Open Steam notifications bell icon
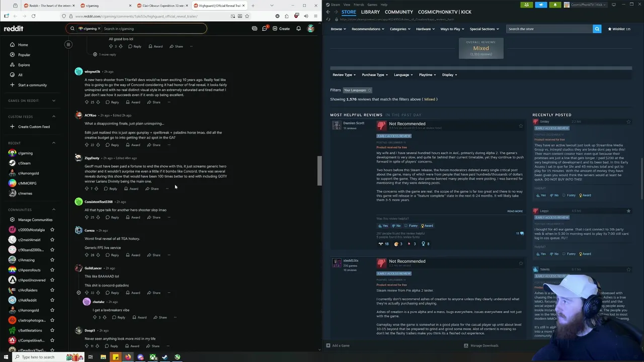 [x=555, y=5]
